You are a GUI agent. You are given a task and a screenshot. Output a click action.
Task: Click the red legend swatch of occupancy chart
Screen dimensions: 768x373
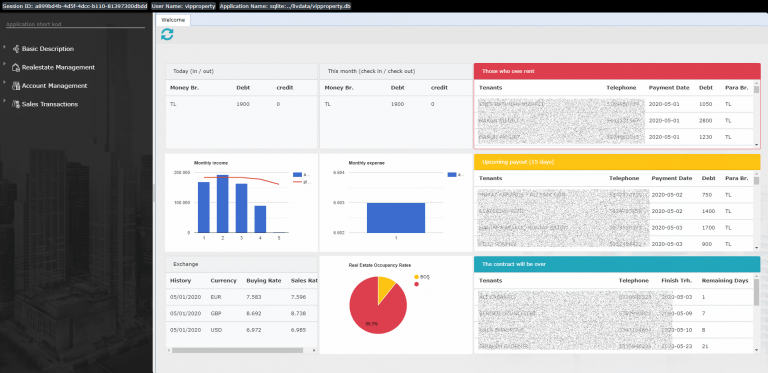pos(416,284)
